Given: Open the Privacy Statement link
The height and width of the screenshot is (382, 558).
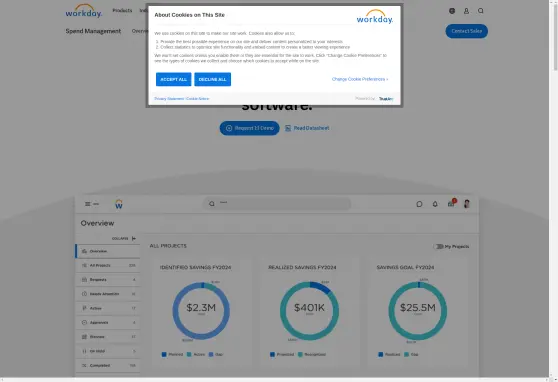Looking at the screenshot, I should 169,99.
